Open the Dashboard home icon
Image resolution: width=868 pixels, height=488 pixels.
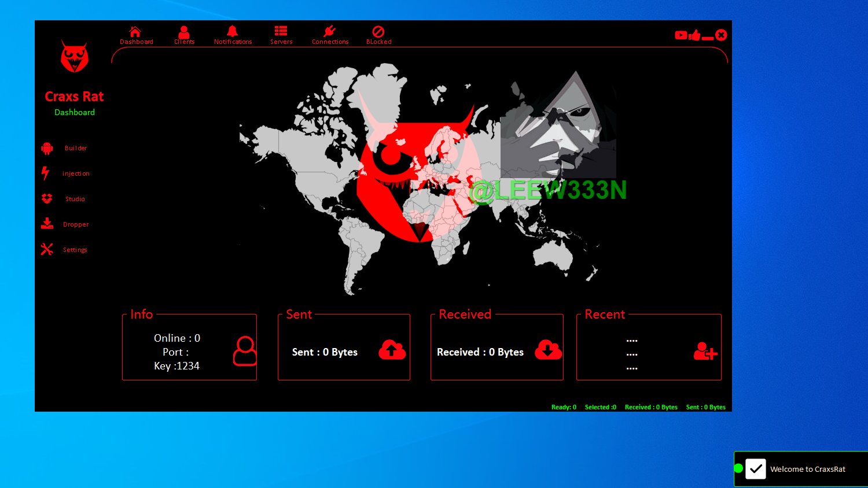pos(135,32)
